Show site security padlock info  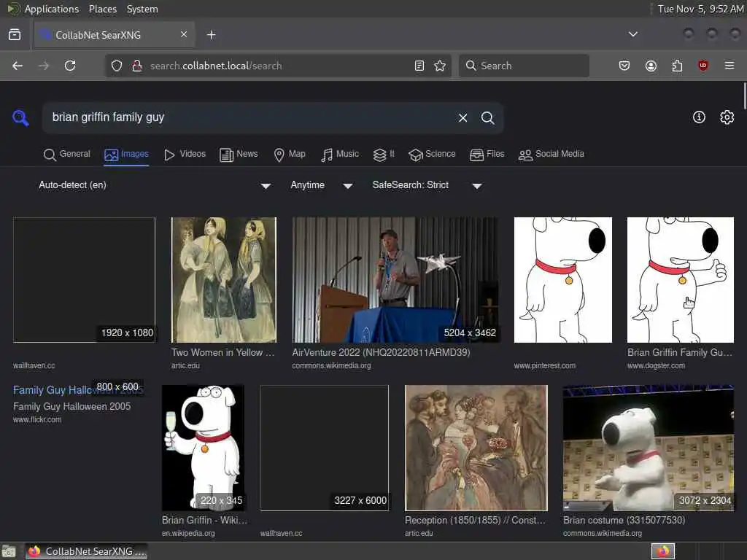137,66
